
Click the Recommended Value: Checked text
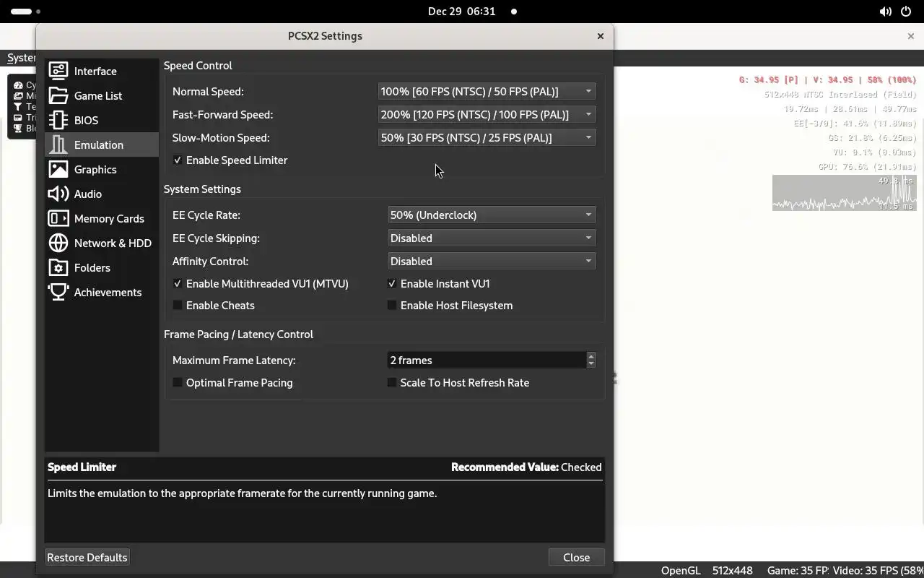pyautogui.click(x=526, y=467)
